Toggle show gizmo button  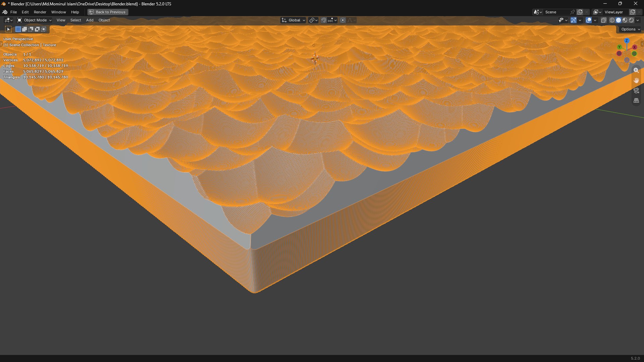point(574,20)
